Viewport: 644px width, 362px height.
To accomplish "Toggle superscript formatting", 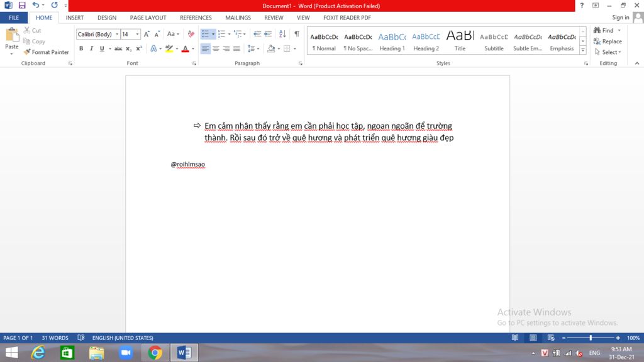I will point(139,48).
